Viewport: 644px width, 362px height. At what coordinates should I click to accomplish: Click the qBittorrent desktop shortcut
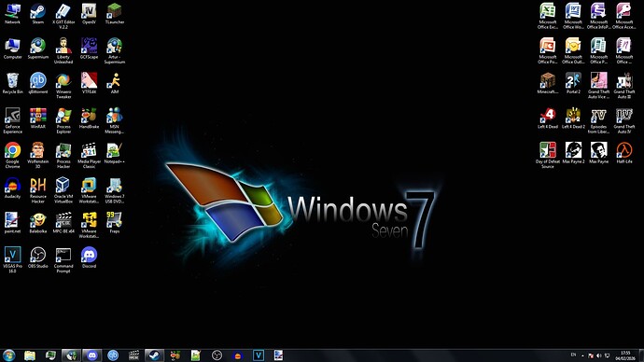[x=37, y=83]
